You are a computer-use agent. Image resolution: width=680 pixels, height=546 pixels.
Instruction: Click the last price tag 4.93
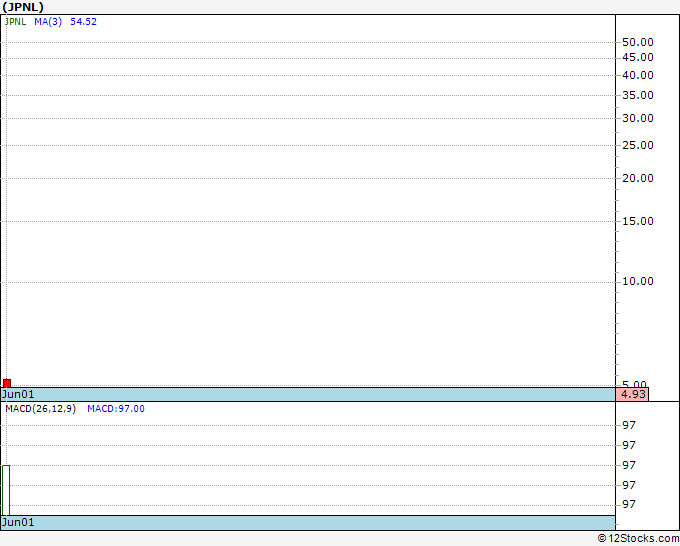pyautogui.click(x=632, y=394)
